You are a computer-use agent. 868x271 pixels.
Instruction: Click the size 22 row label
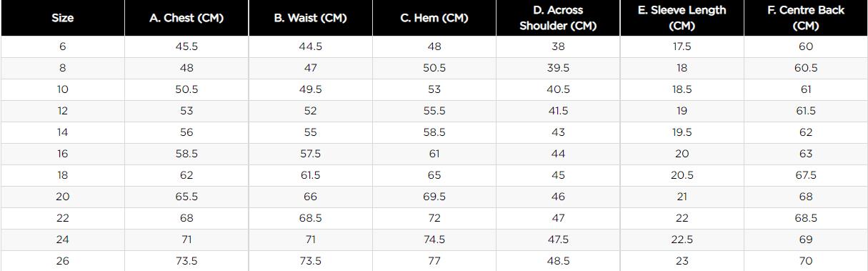[63, 218]
